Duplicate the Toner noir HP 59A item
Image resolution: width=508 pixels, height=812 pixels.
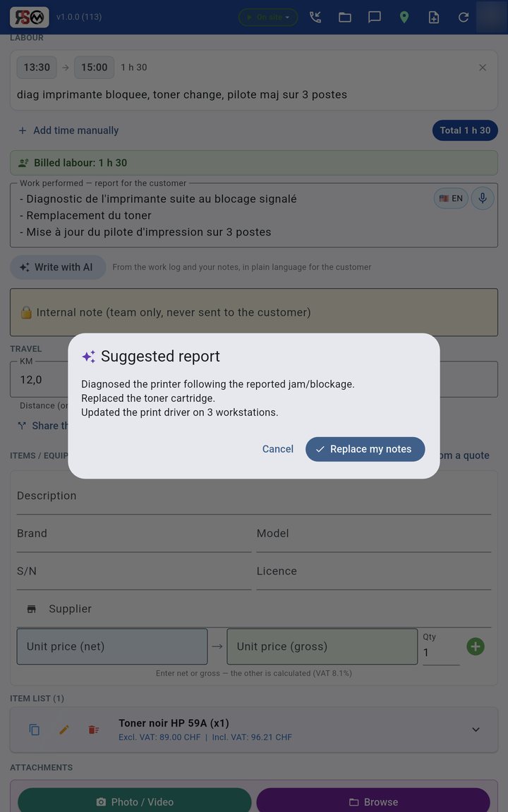[x=34, y=730]
